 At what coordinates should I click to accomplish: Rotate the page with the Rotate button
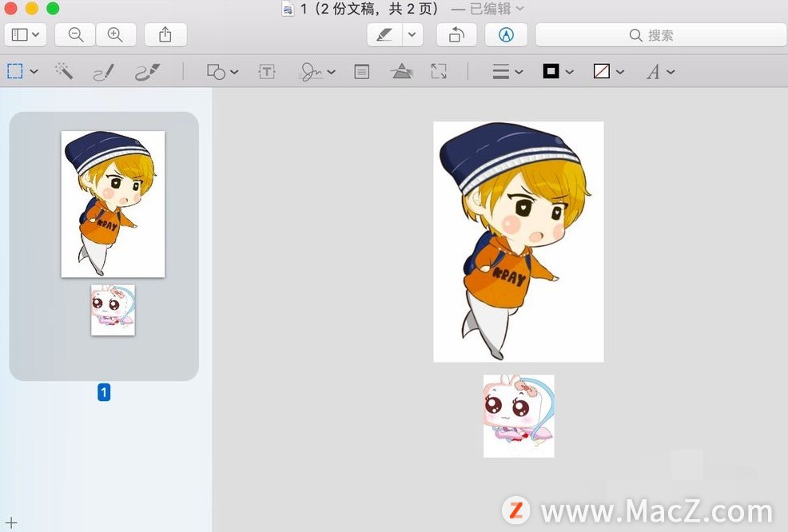[x=456, y=34]
